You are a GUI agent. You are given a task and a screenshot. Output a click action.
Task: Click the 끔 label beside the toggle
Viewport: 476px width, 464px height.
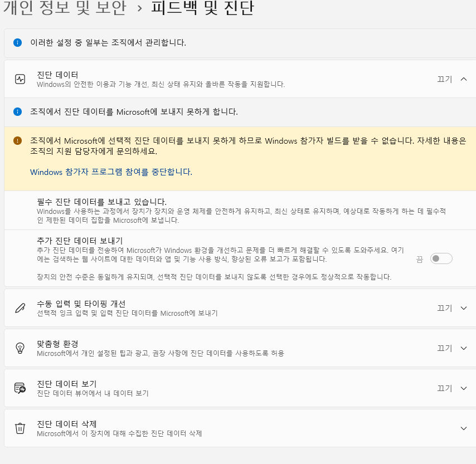420,259
